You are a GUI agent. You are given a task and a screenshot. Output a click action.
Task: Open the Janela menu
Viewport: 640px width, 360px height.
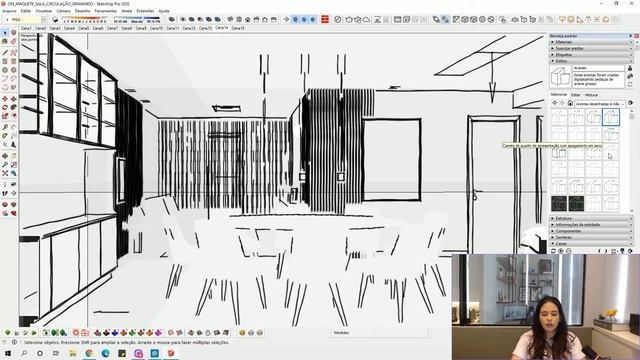pyautogui.click(x=127, y=11)
